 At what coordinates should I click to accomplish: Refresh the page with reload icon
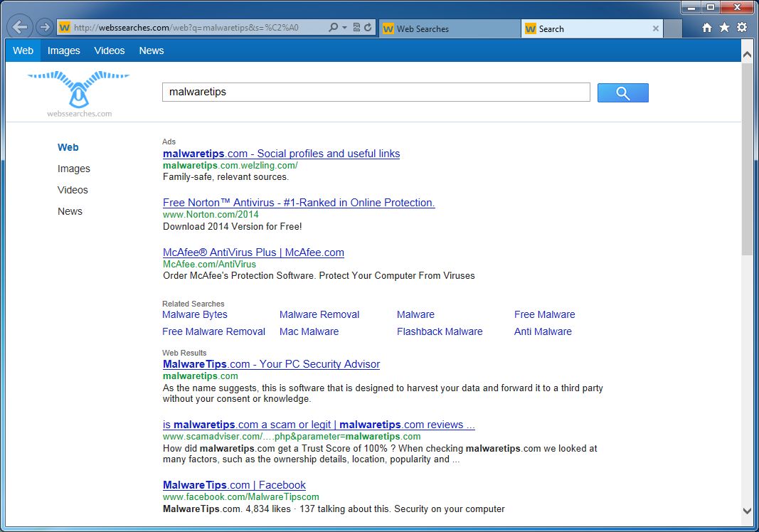[x=368, y=28]
